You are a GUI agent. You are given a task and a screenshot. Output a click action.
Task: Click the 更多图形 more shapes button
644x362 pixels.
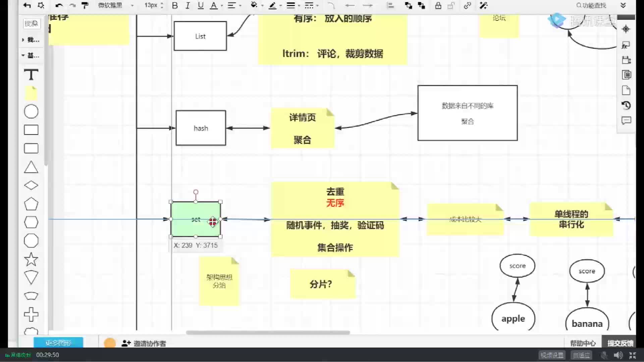[58, 343]
